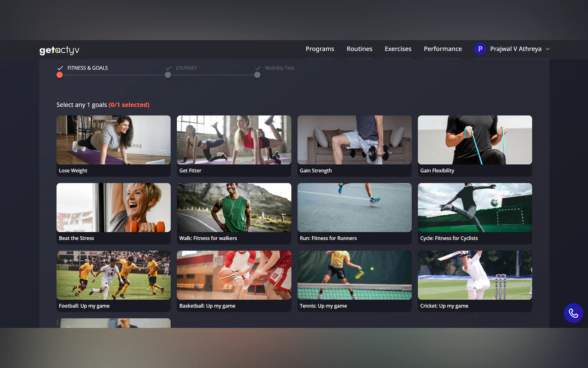588x368 pixels.
Task: Open the Performance navigation link
Action: [442, 49]
